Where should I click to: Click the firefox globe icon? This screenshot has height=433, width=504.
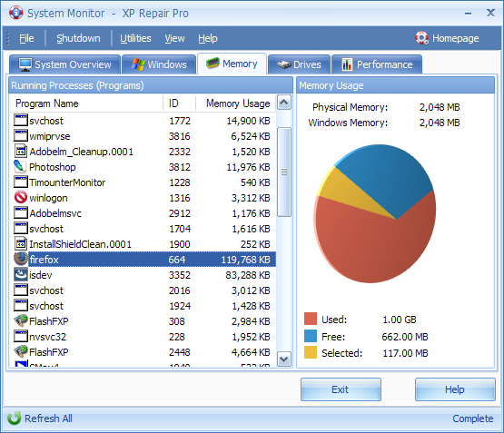[x=21, y=259]
